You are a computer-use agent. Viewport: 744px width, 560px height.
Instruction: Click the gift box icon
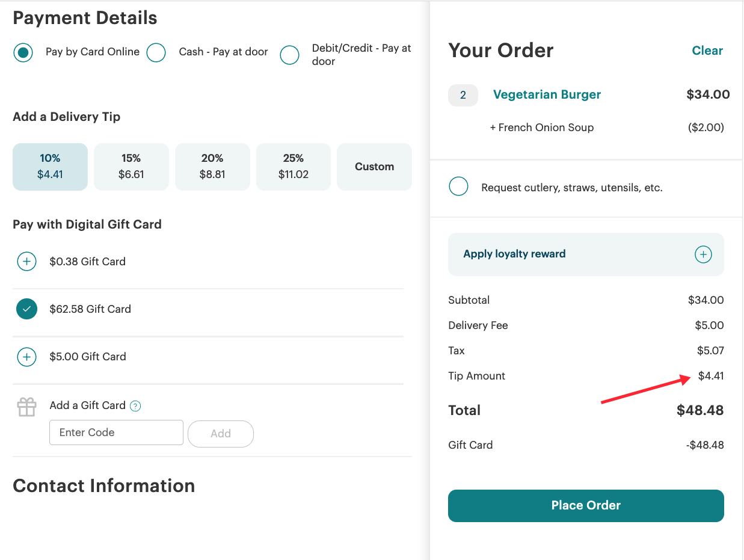click(26, 406)
